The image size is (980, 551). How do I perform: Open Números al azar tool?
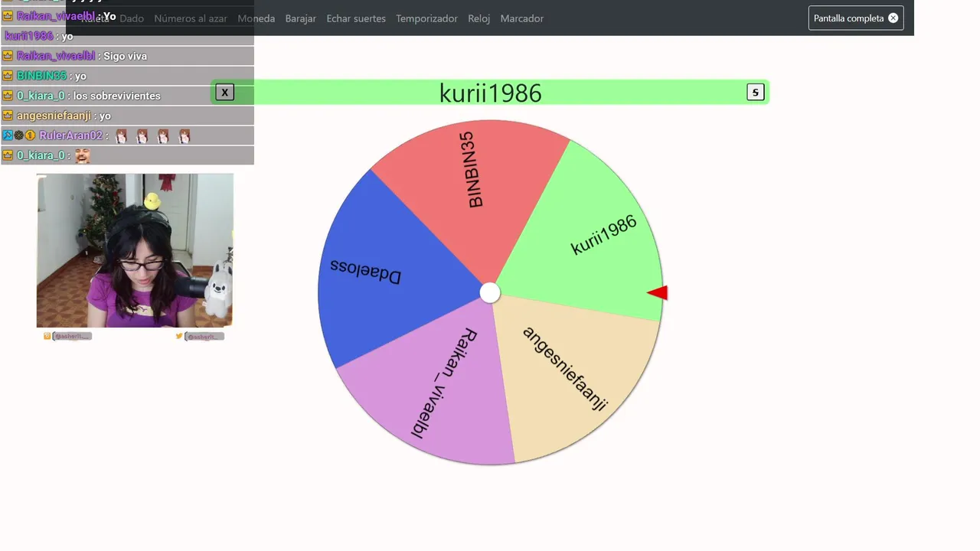coord(191,18)
